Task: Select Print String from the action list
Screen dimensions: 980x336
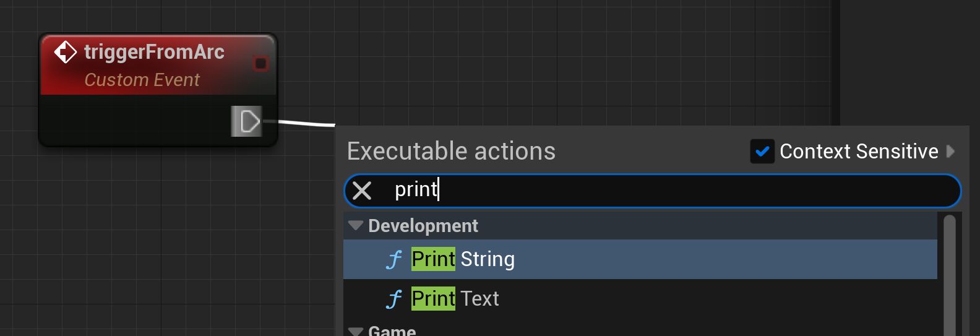Action: [x=463, y=259]
